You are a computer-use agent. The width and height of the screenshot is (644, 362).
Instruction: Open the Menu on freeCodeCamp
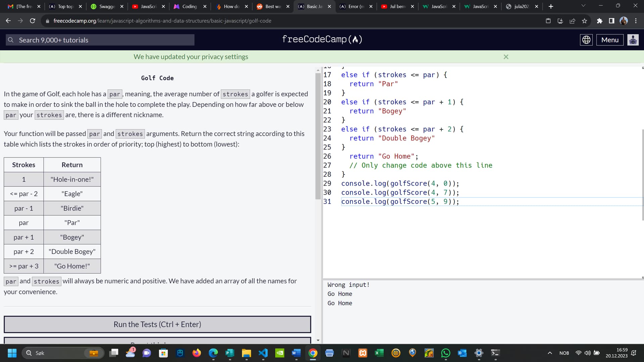(609, 40)
